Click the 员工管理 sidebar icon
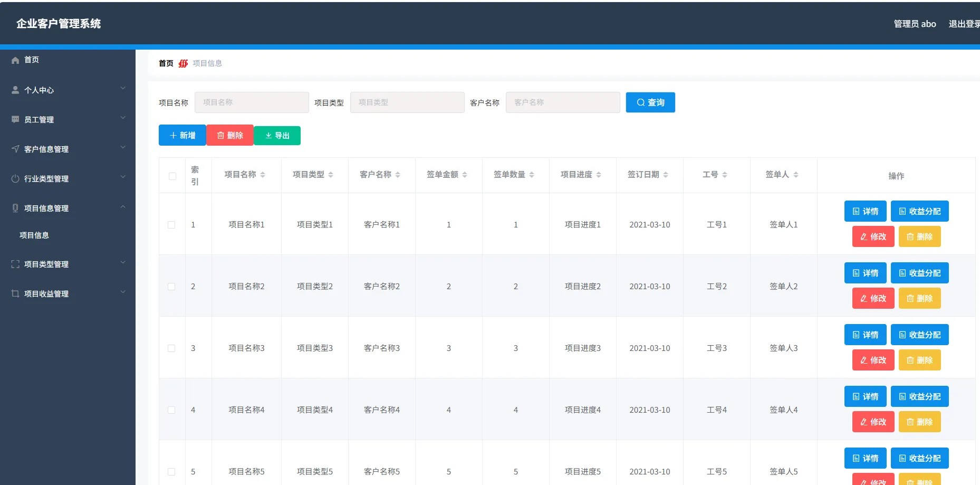 click(15, 119)
